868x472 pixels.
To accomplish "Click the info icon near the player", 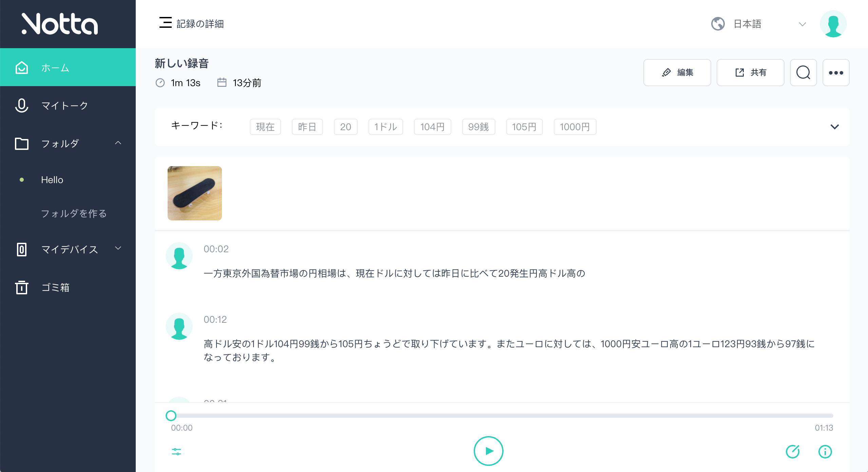I will [825, 451].
